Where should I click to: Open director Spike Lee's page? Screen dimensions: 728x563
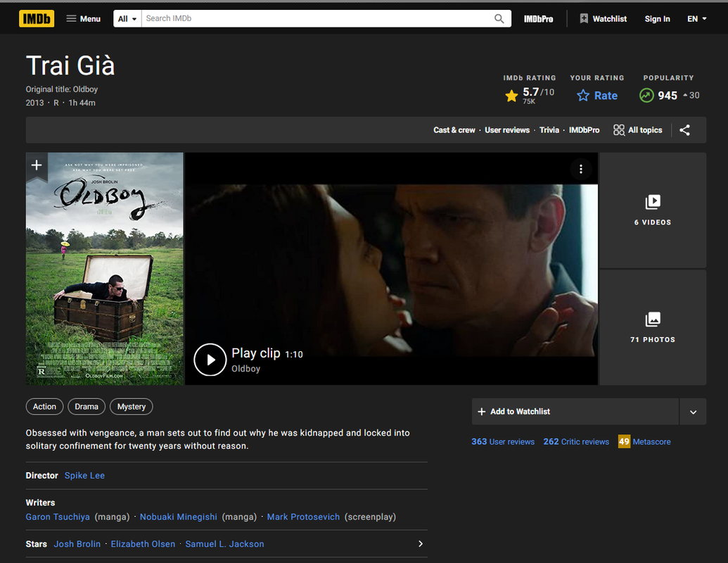click(84, 476)
